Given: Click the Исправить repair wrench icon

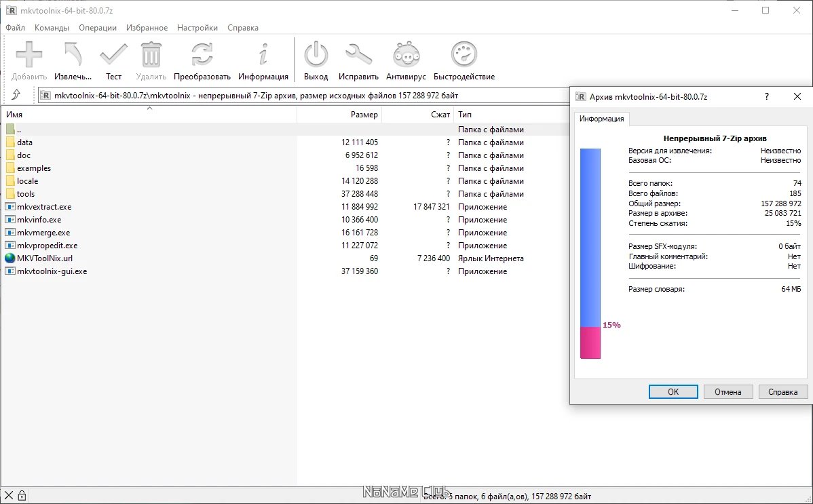Looking at the screenshot, I should point(358,55).
